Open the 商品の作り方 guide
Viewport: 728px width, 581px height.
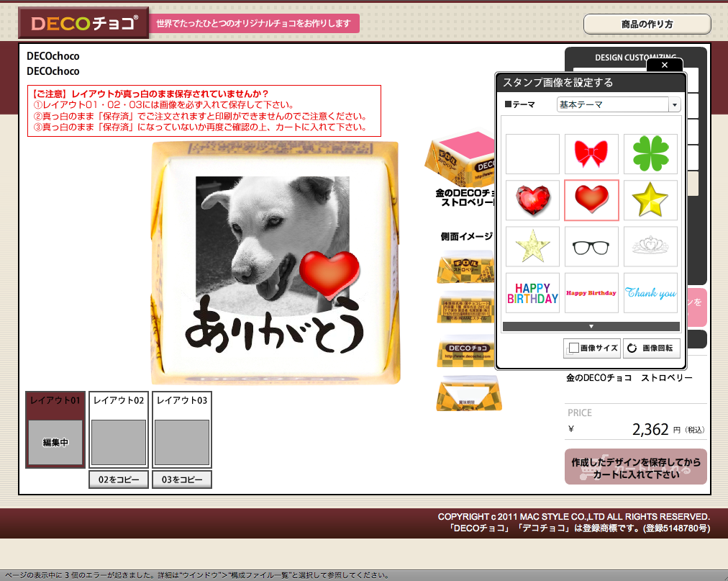coord(647,24)
